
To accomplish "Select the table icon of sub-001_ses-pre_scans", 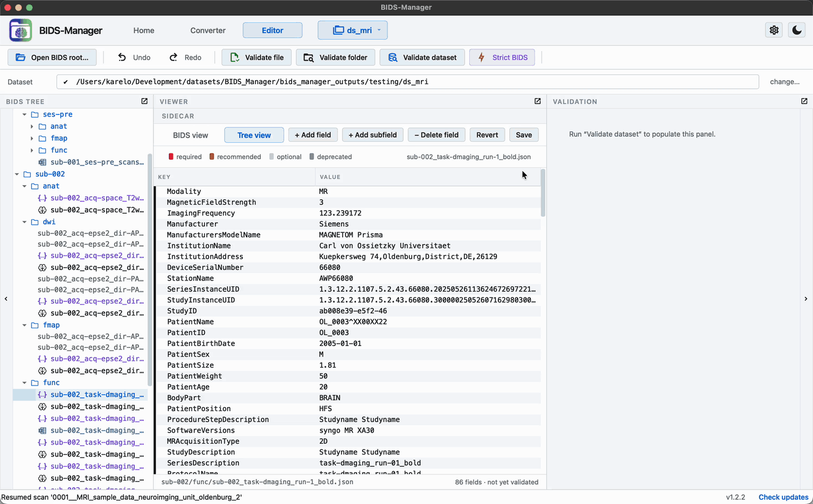I will click(x=42, y=162).
